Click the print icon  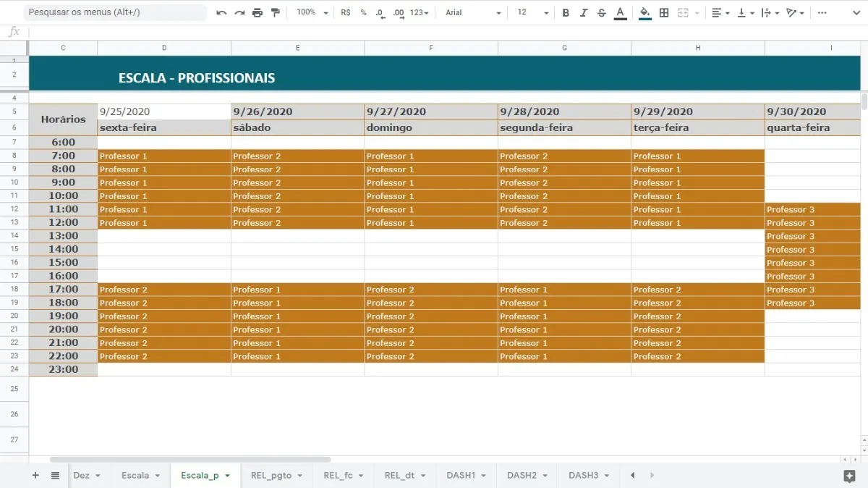point(258,13)
